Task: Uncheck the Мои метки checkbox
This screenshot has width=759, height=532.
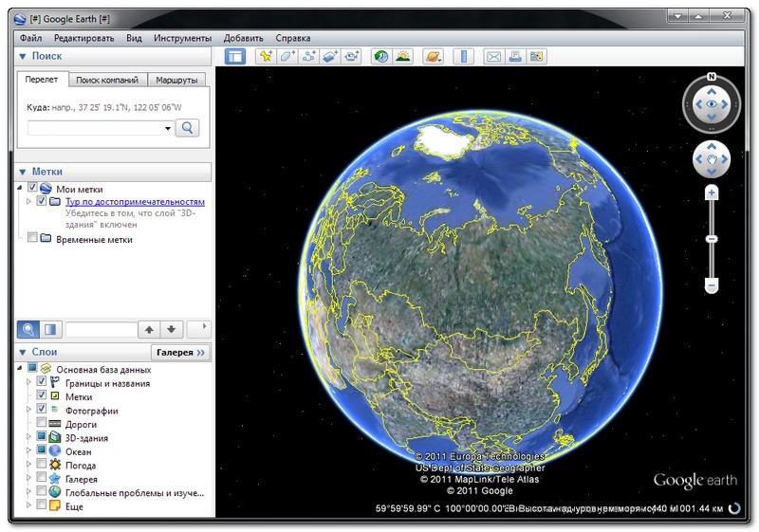Action: pos(32,187)
